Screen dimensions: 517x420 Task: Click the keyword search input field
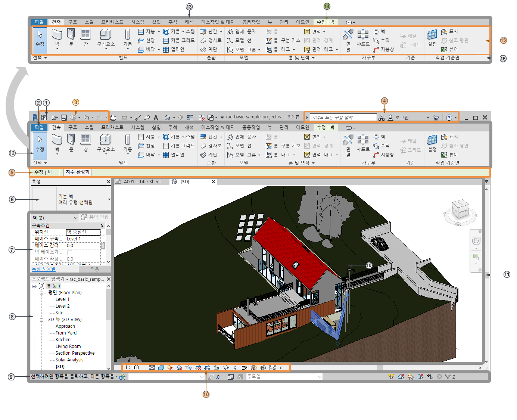coord(343,118)
